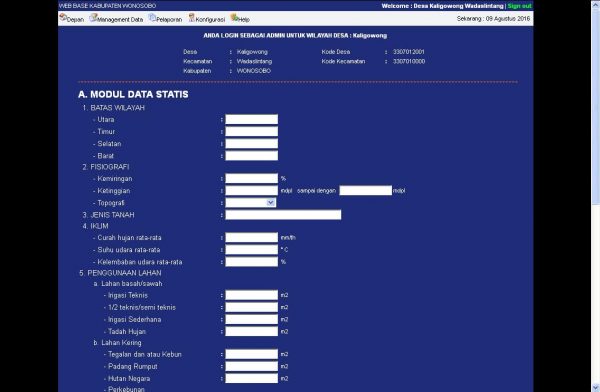Click the Depan home icon

point(63,18)
